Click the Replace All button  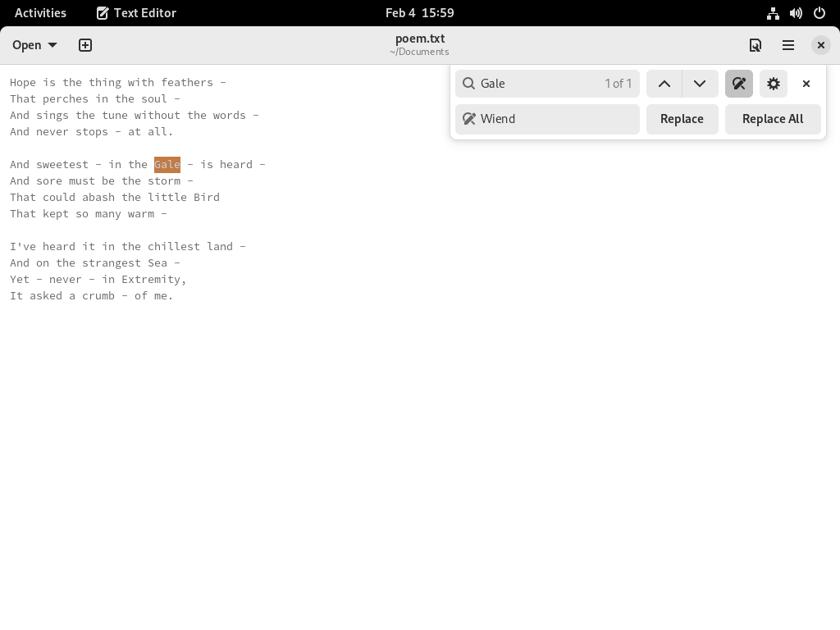click(x=773, y=119)
